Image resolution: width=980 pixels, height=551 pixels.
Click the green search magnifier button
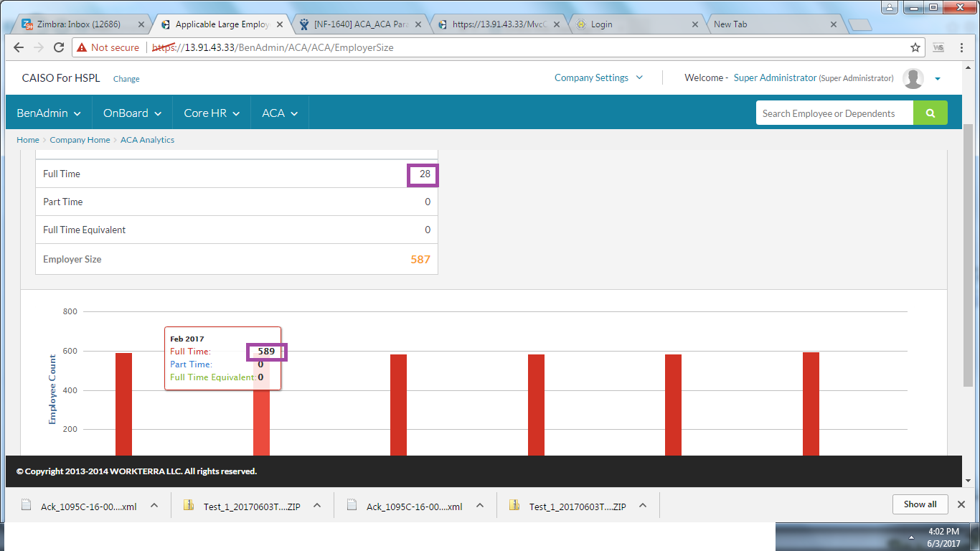click(x=930, y=113)
